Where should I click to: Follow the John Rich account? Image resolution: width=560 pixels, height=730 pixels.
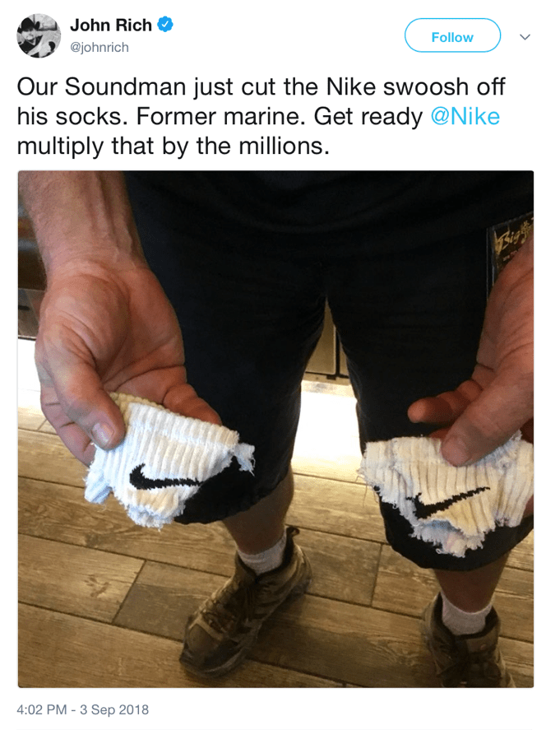pyautogui.click(x=452, y=35)
